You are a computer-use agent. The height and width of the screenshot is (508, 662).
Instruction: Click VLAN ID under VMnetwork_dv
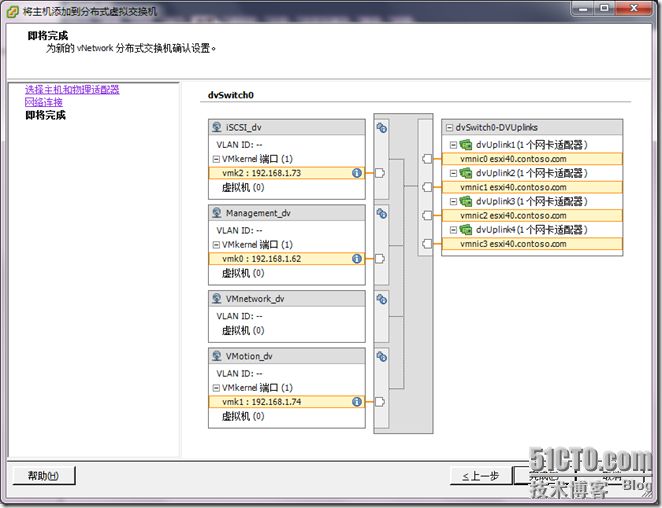(239, 316)
